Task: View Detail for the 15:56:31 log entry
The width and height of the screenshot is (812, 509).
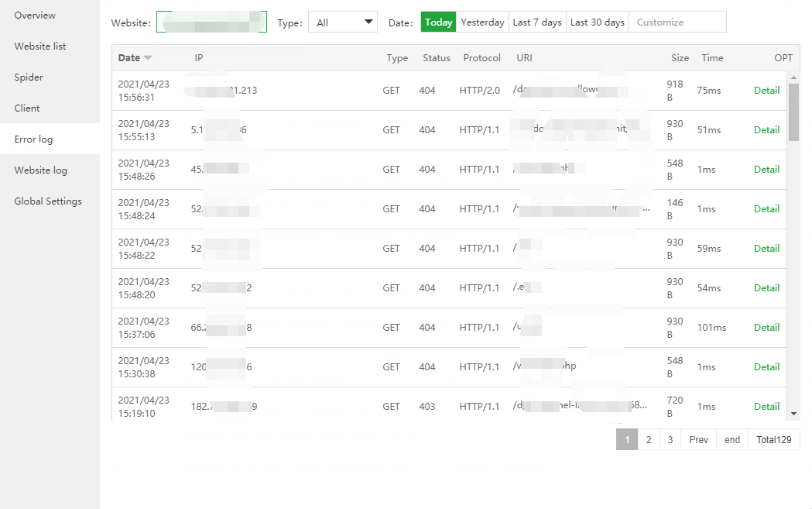Action: 766,91
